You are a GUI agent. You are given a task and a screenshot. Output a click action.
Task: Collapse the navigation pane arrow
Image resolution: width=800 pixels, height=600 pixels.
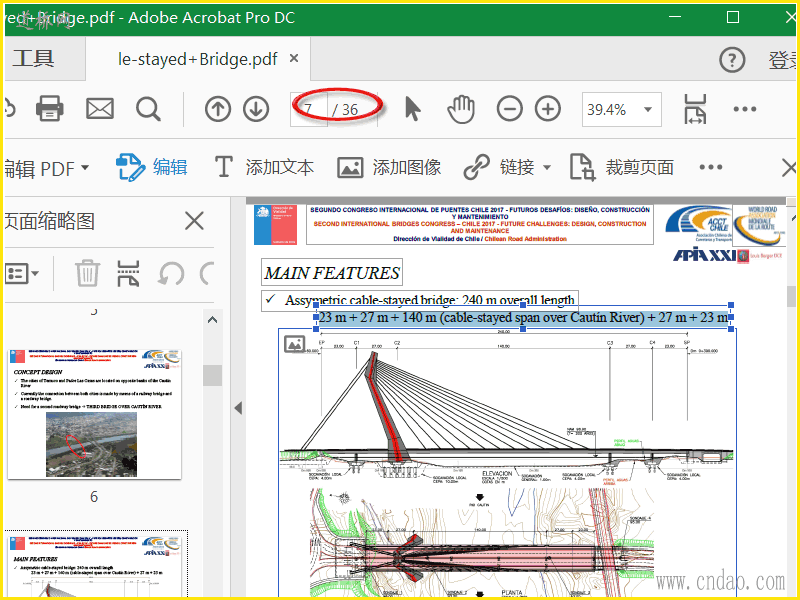[x=238, y=408]
